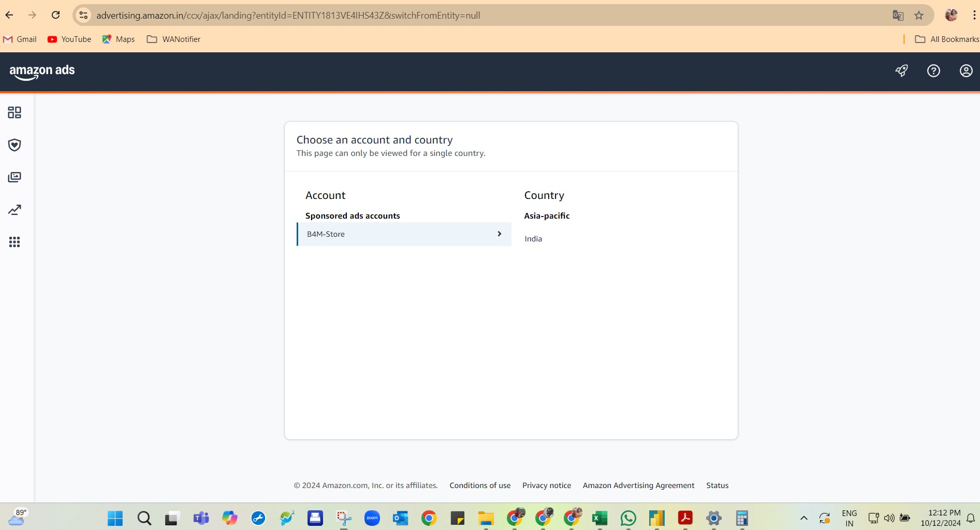View site information icon in address bar
Viewport: 980px width, 530px height.
[x=83, y=15]
